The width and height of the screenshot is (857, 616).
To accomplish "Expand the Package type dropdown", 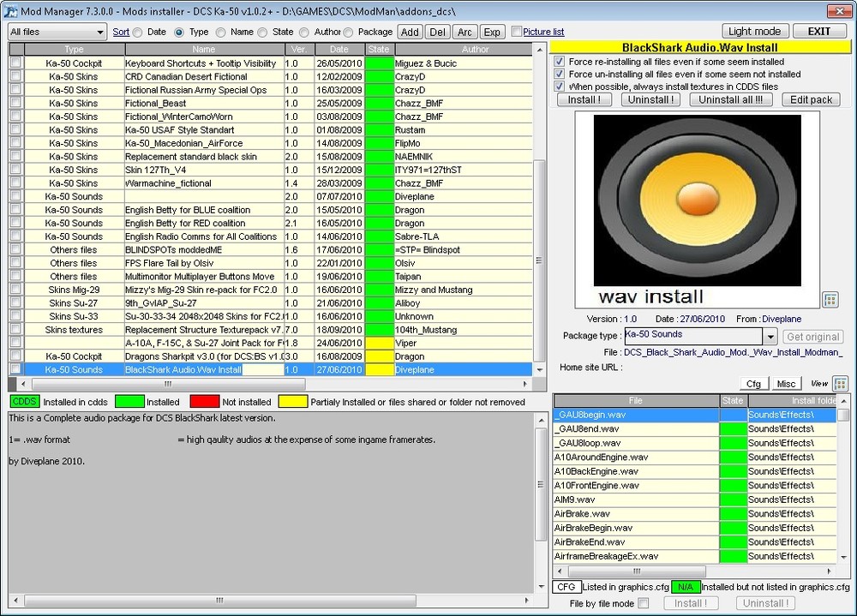I will 769,337.
